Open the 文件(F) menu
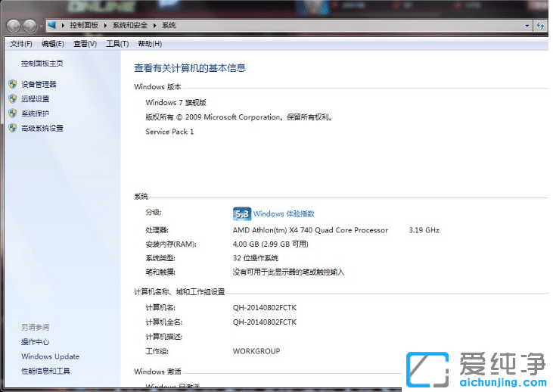Image resolution: width=553 pixels, height=392 pixels. [21, 44]
